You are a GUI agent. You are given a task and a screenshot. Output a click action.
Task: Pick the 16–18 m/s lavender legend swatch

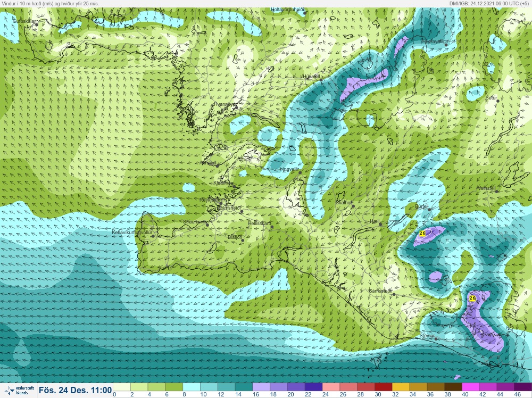tap(262, 387)
